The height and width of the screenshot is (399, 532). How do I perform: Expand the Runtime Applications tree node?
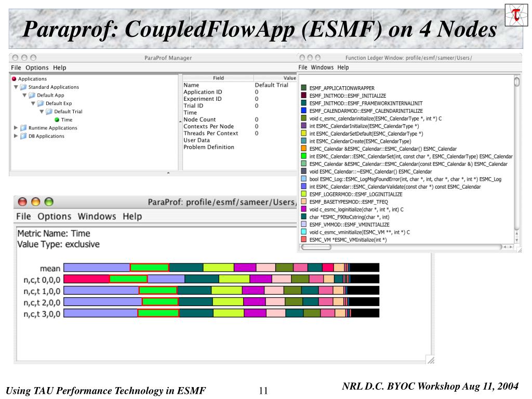(x=16, y=128)
